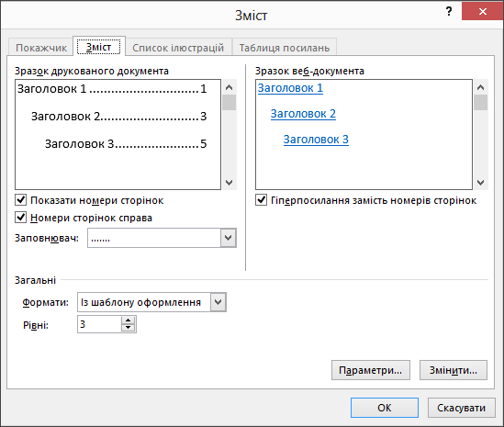Click scroll down arrow in print preview
This screenshot has height=427, width=504.
tap(230, 183)
